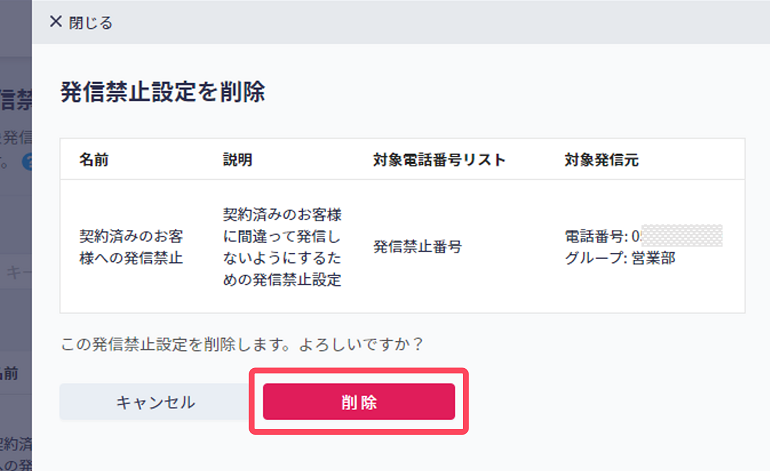Click the 対象電話番号リスト column header
This screenshot has width=770, height=471.
(439, 160)
